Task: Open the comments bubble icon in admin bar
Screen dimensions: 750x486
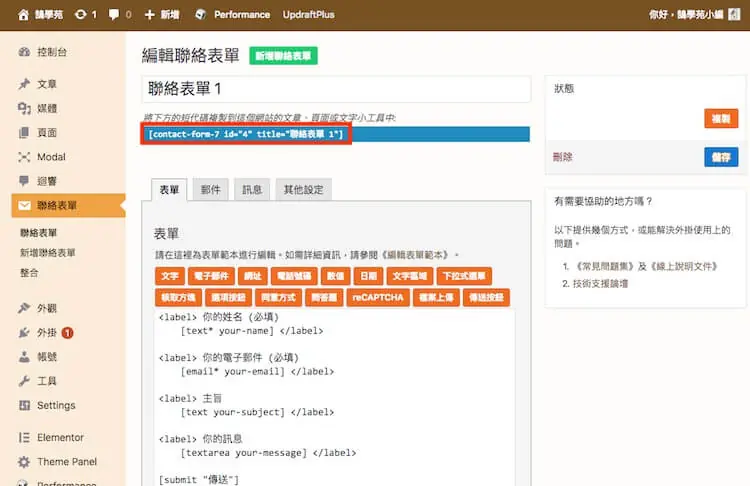Action: click(x=114, y=15)
